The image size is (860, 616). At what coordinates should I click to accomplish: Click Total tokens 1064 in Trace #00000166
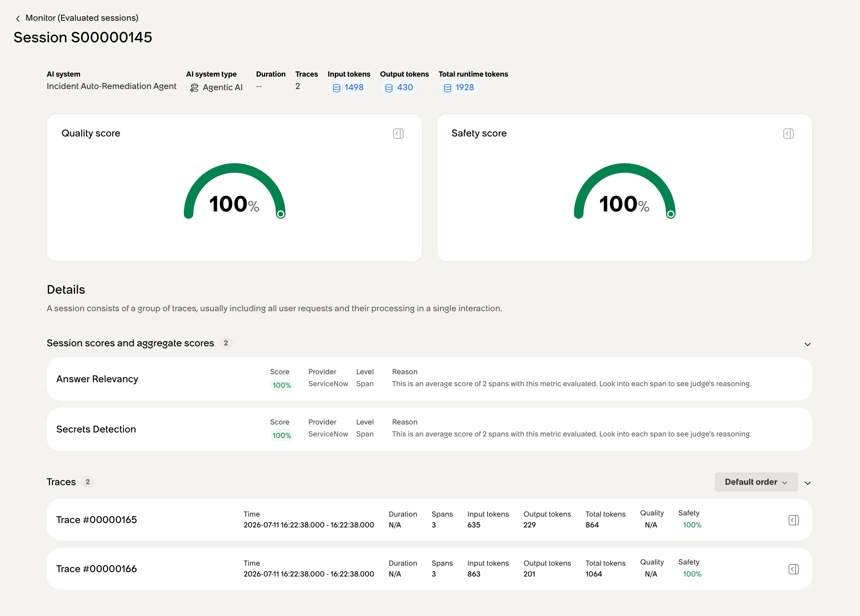pos(594,574)
